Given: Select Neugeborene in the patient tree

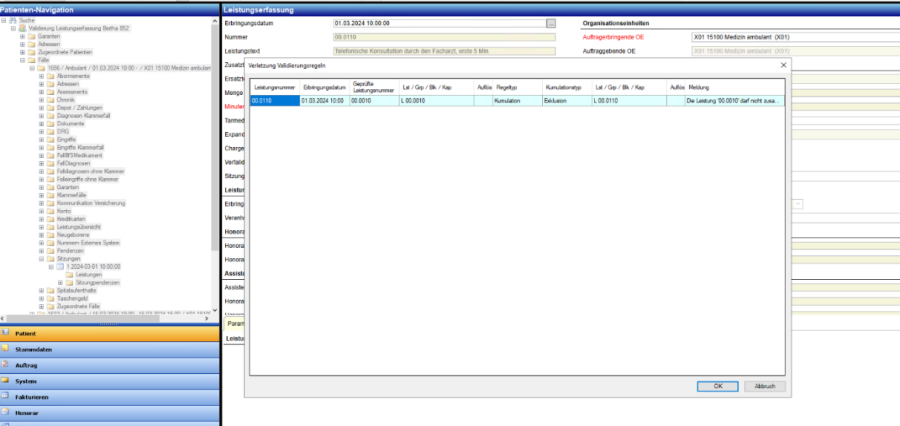Looking at the screenshot, I should (73, 235).
